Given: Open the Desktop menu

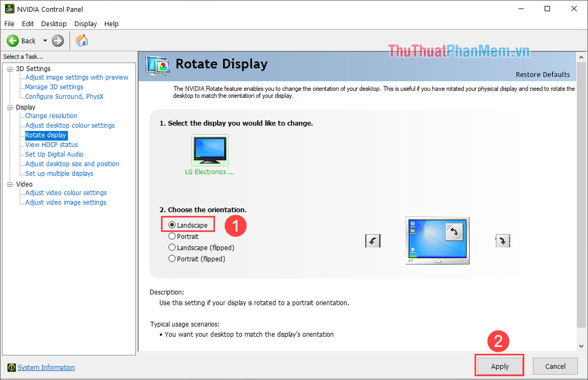Looking at the screenshot, I should [x=54, y=24].
